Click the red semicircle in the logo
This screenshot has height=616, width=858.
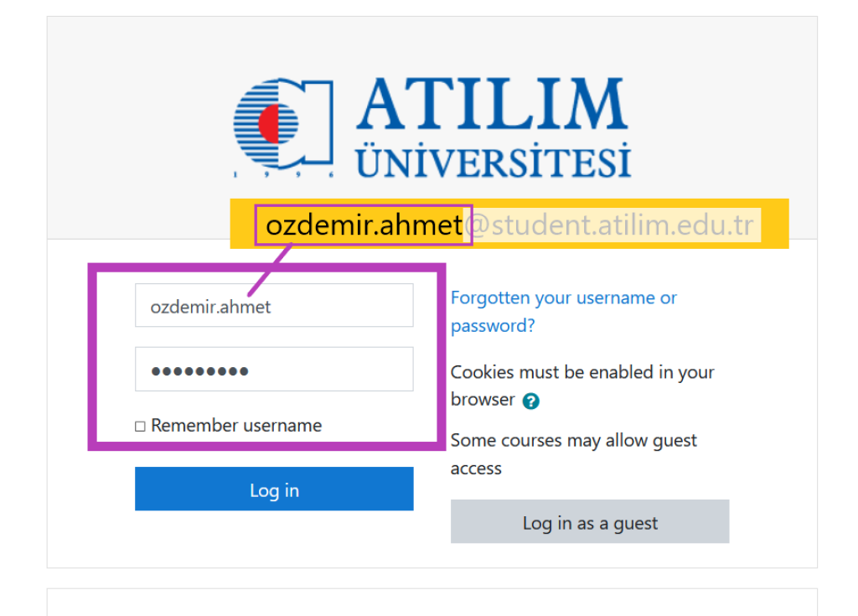tap(269, 124)
